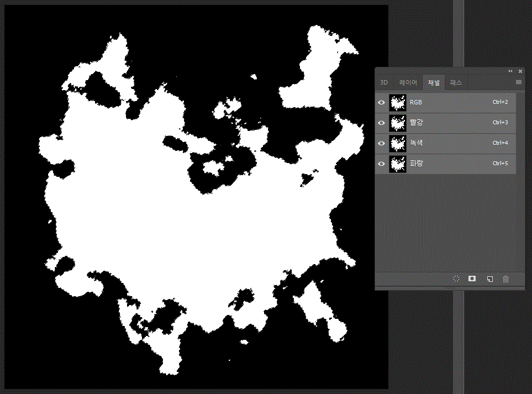Viewport: 532px width, 394px height.
Task: Delete current channel trash icon
Action: pyautogui.click(x=505, y=279)
